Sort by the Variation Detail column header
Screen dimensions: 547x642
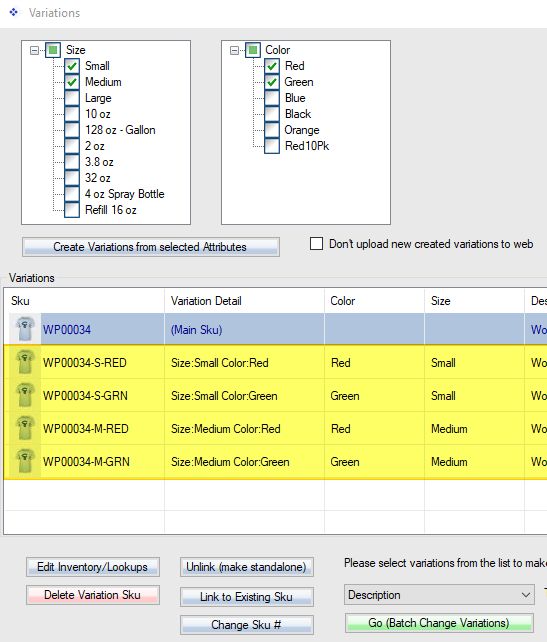click(244, 301)
